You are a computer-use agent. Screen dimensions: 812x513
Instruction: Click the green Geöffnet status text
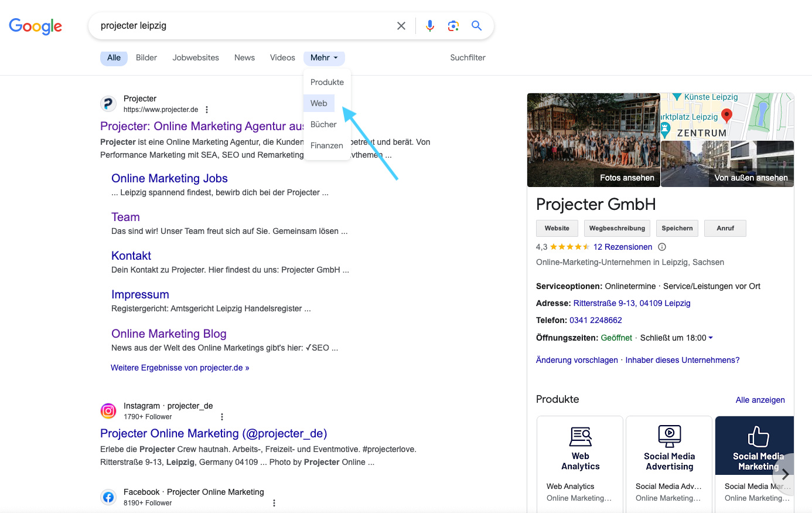tap(616, 338)
